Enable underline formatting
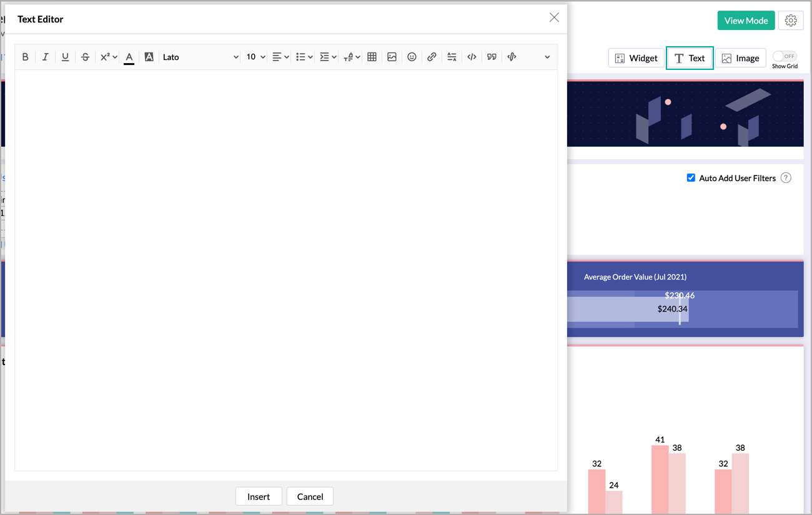The height and width of the screenshot is (515, 812). 65,57
